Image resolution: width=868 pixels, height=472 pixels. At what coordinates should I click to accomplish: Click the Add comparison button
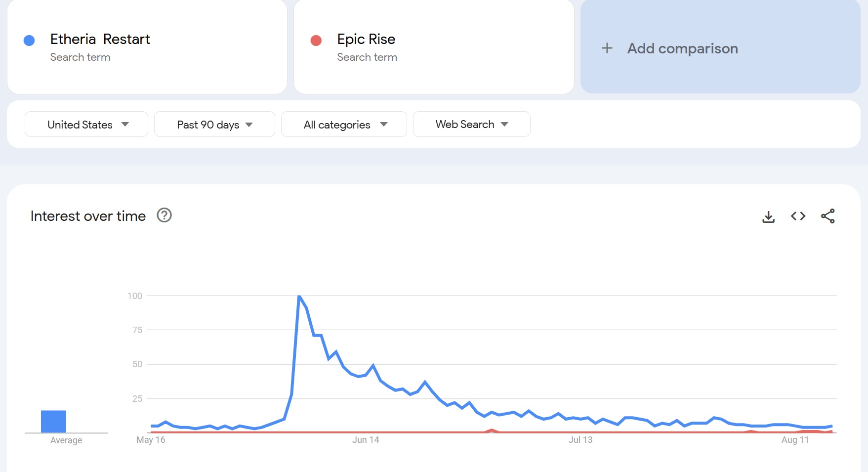(682, 48)
